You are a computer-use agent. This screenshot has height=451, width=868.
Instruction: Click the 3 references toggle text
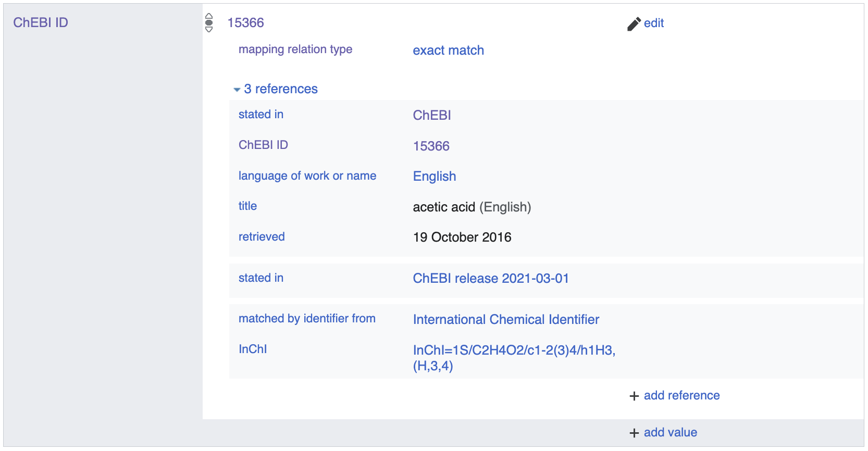pos(281,89)
